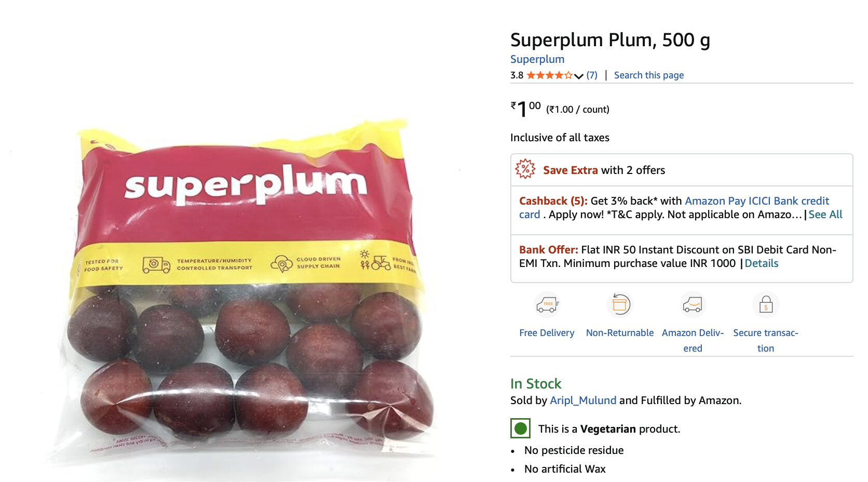Click the Save Extra percent badge icon
The image size is (868, 482).
coord(525,169)
